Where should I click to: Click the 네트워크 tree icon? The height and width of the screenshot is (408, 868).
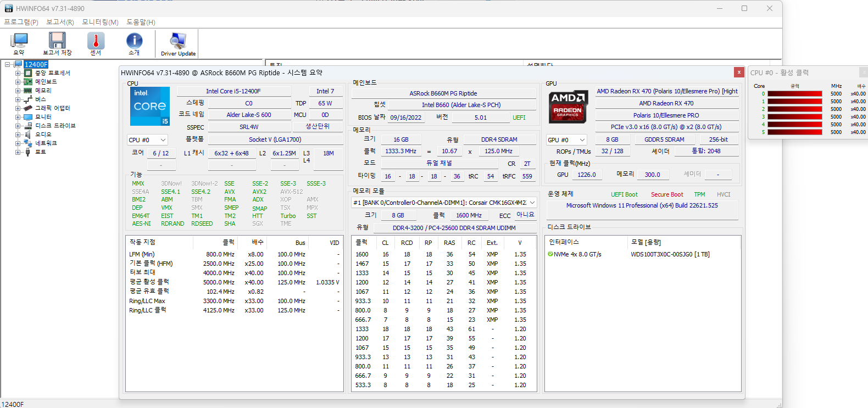tap(28, 143)
